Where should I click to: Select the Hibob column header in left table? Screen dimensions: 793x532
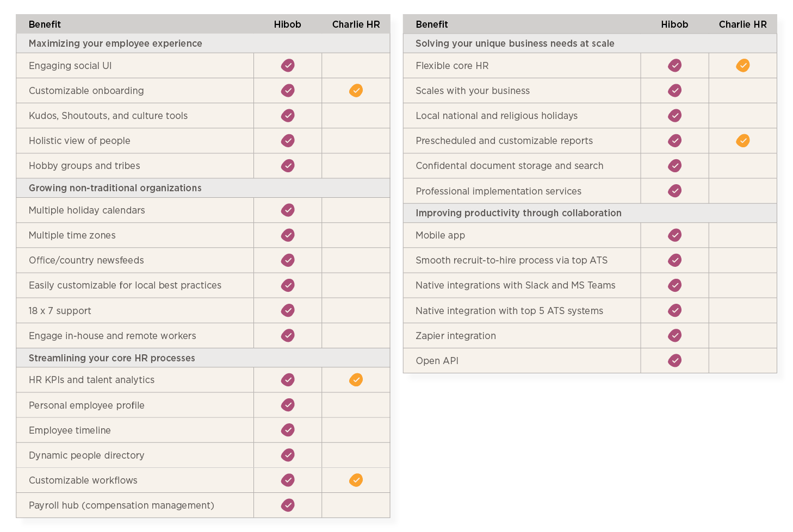pos(287,24)
